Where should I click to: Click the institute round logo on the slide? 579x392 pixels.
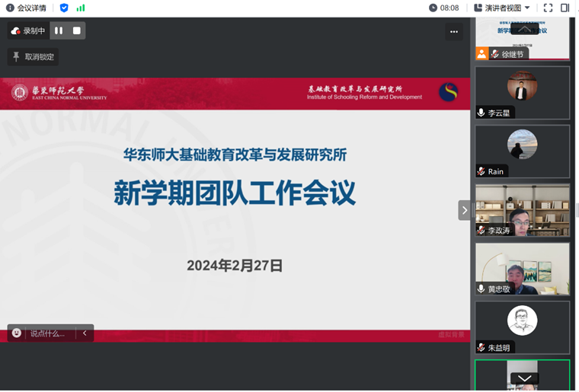point(448,92)
